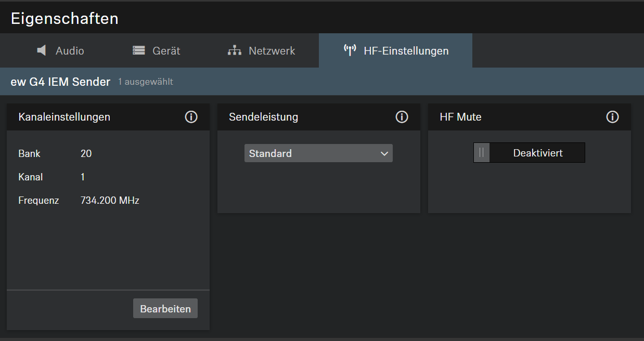Click the speaker icon on Audio tab
The image size is (644, 341).
point(42,50)
